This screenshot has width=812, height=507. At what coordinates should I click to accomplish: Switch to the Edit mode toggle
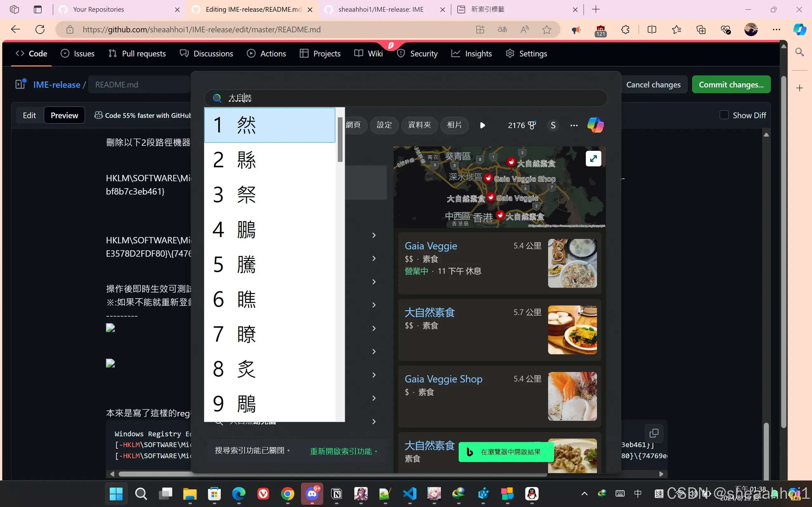click(29, 115)
